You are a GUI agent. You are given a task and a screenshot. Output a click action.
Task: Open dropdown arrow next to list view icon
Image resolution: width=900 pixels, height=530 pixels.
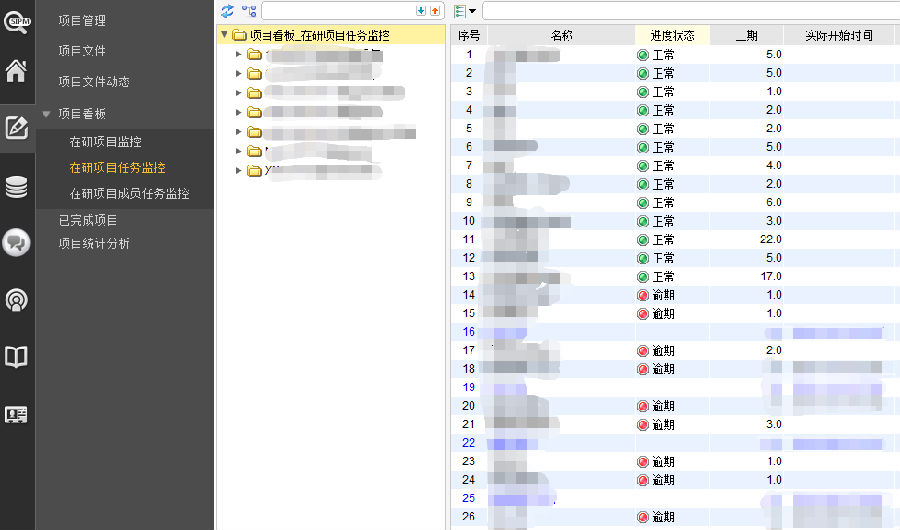(x=472, y=10)
